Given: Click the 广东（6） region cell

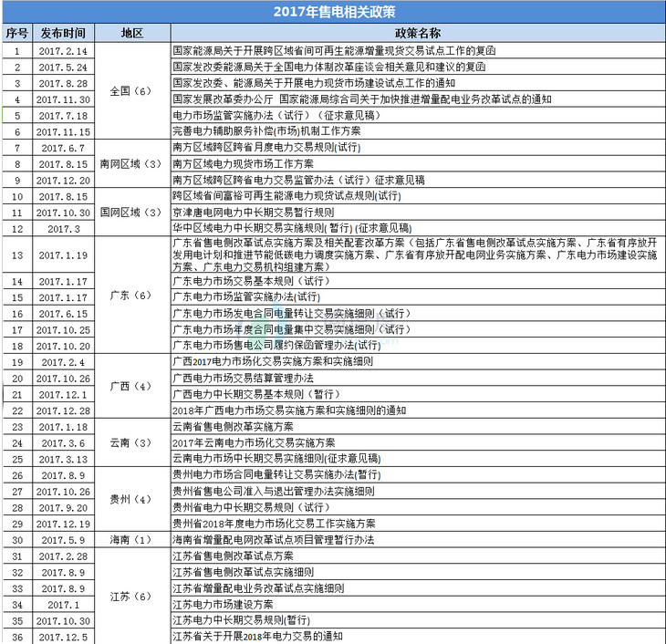Looking at the screenshot, I should (x=132, y=296).
